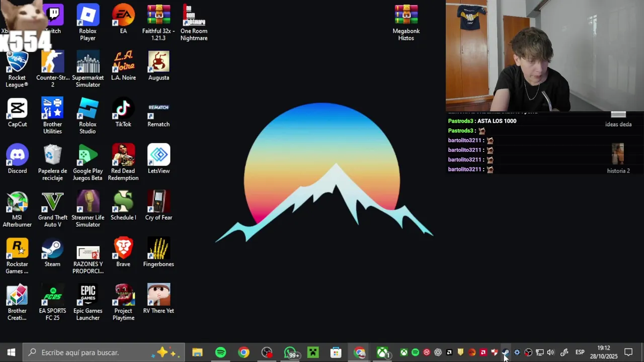Launch the EA app shortcut
Viewport: 644px width, 362px height.
coord(123,19)
